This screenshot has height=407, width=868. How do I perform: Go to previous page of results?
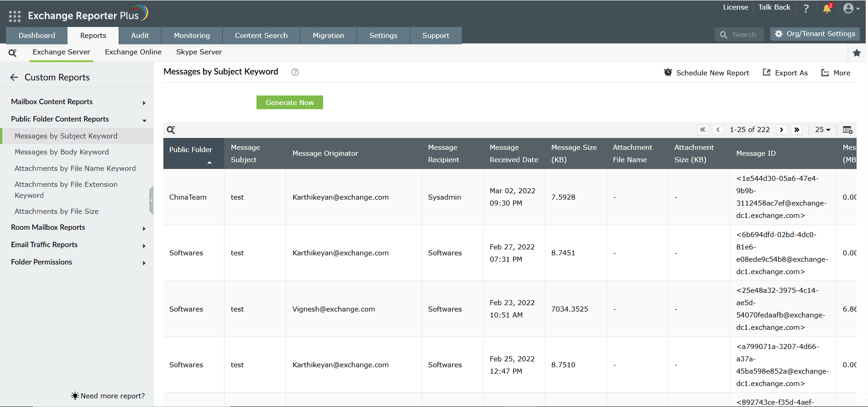(718, 130)
